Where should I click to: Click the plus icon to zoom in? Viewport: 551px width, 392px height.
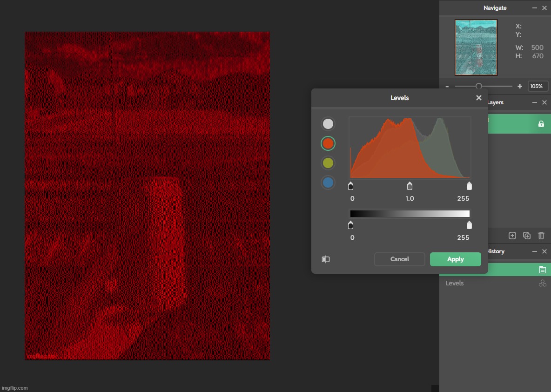[520, 86]
